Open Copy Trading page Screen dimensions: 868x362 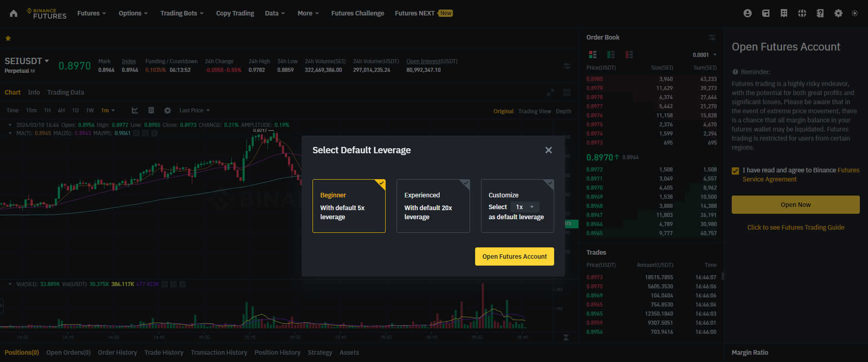pyautogui.click(x=235, y=13)
